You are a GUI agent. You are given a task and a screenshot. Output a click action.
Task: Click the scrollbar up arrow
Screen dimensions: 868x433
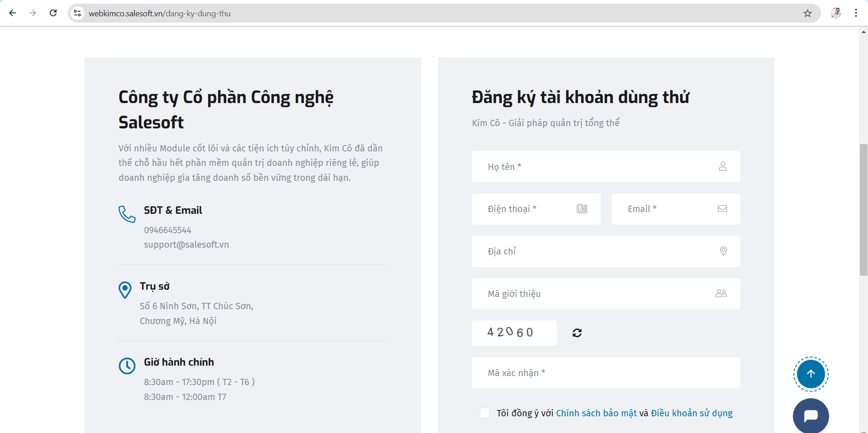863,32
